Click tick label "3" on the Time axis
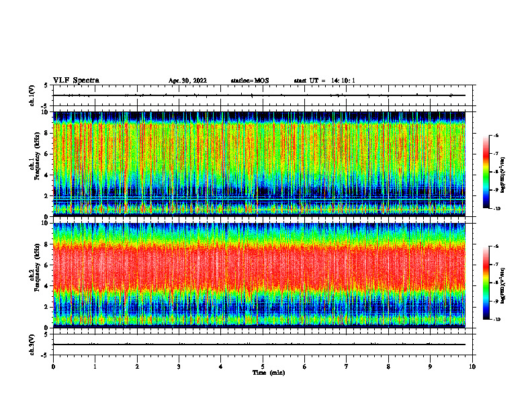Viewport: 532px width, 411px height. pos(179,367)
